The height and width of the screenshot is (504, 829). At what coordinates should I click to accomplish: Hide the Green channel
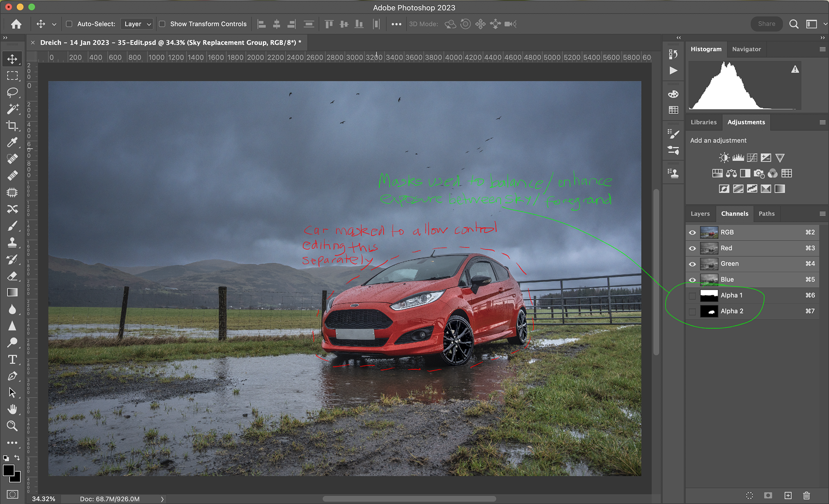click(692, 264)
